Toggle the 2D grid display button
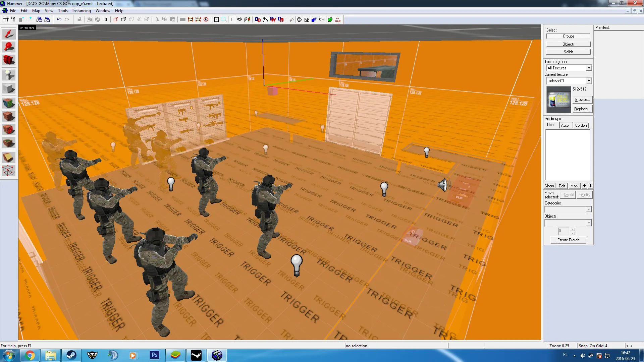Screen dimensions: 644x362 point(6,19)
